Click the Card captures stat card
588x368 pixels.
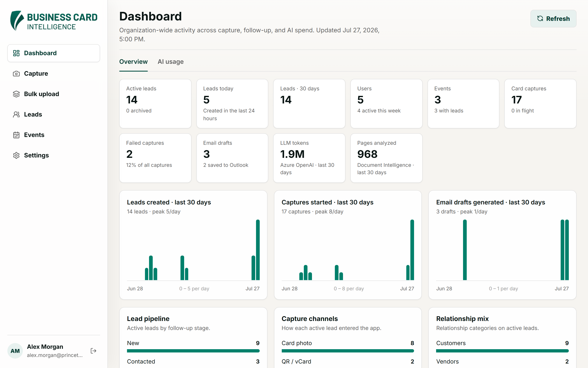[540, 103]
